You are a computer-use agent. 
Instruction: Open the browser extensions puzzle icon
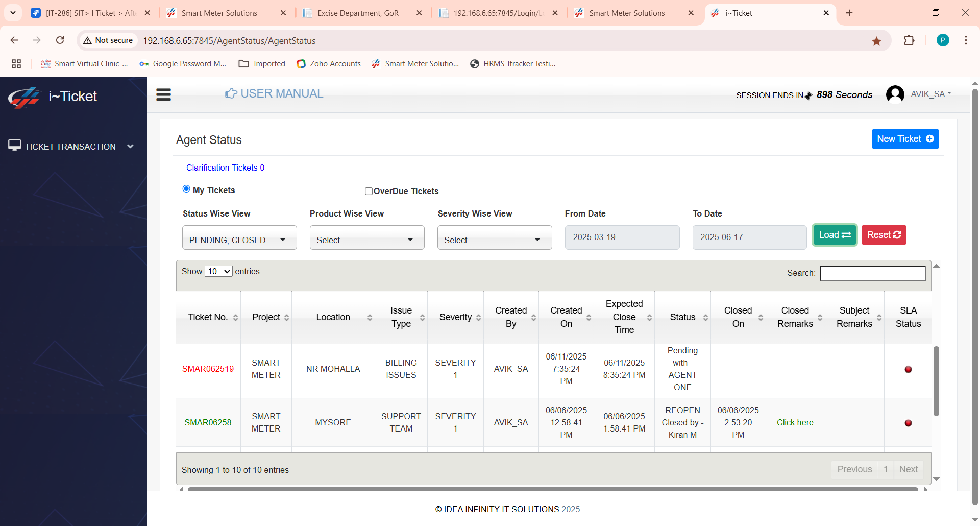point(909,40)
